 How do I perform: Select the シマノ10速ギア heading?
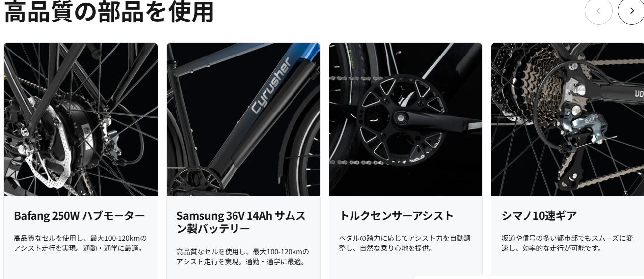pos(539,216)
